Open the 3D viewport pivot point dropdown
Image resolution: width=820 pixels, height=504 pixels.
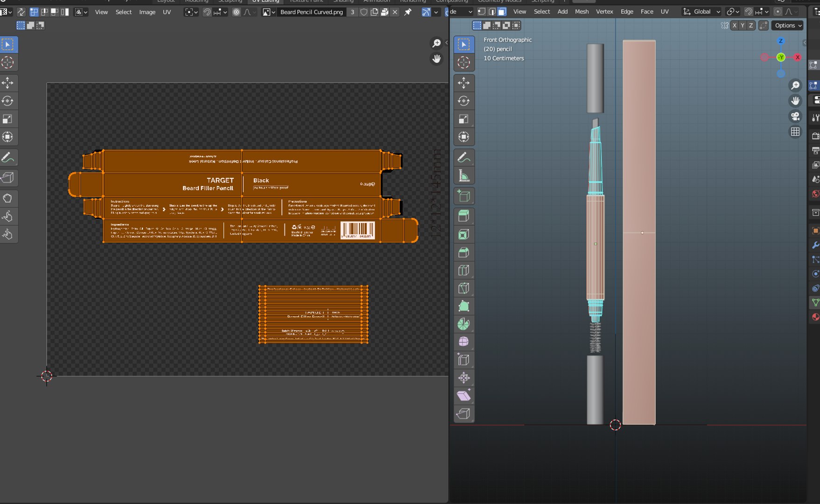coord(733,12)
